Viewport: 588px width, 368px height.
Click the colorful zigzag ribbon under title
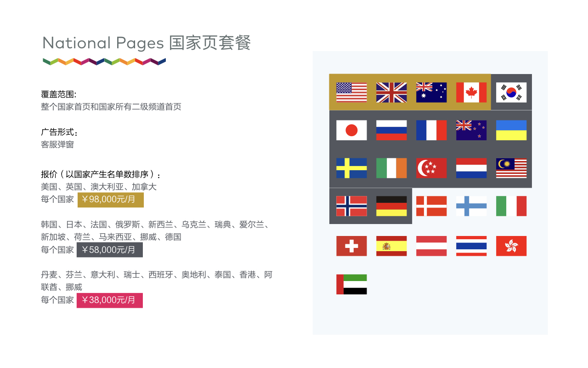[104, 62]
